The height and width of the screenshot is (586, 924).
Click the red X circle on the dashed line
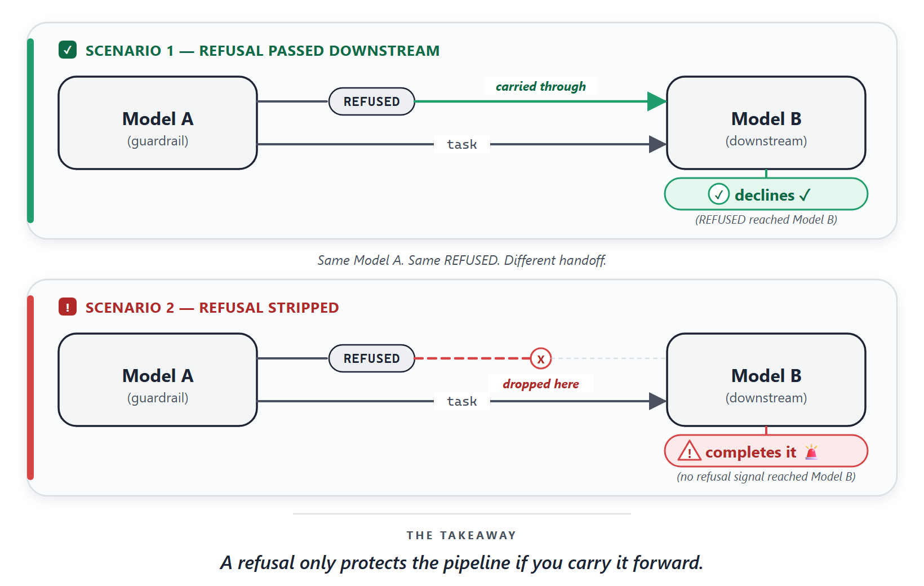(541, 358)
